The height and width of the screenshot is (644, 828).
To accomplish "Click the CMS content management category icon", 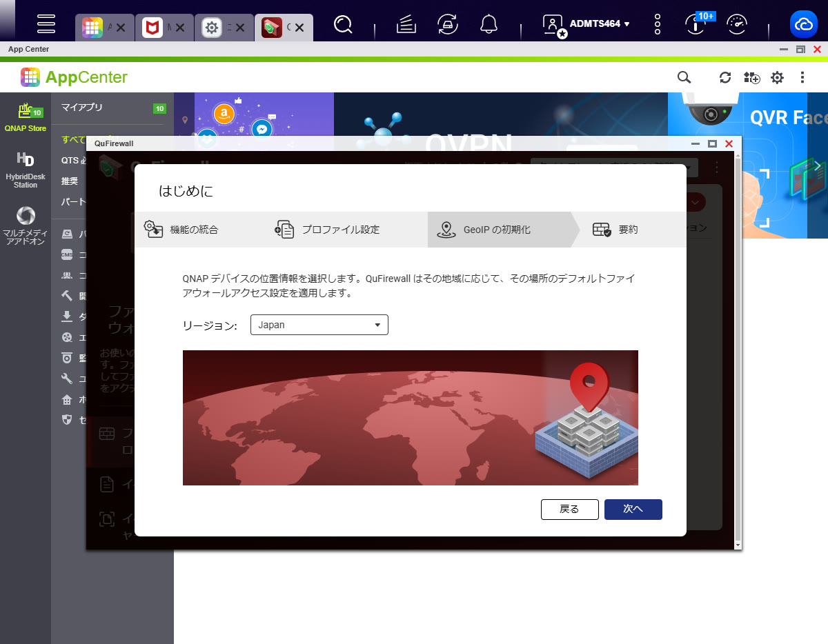I will 67,254.
